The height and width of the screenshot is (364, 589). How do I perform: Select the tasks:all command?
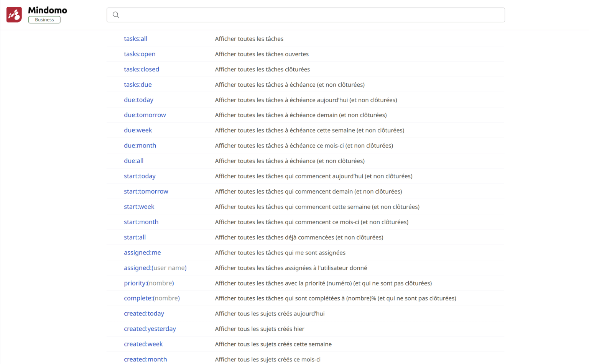coord(136,39)
